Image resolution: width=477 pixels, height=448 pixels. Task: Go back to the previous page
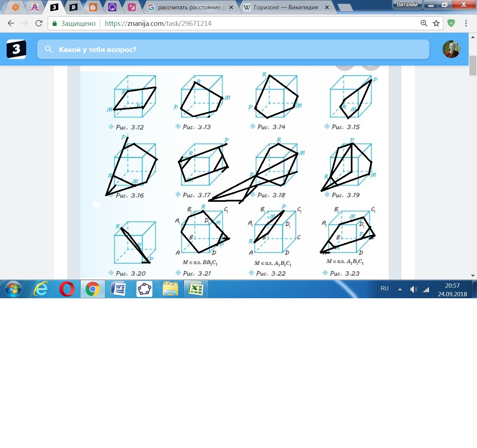click(x=11, y=23)
